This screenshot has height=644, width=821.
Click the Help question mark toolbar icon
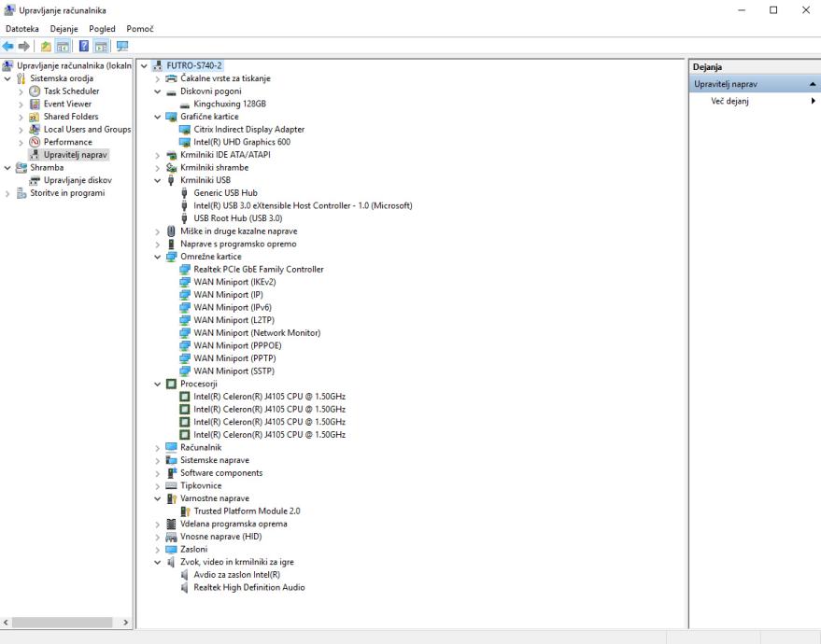click(x=84, y=47)
